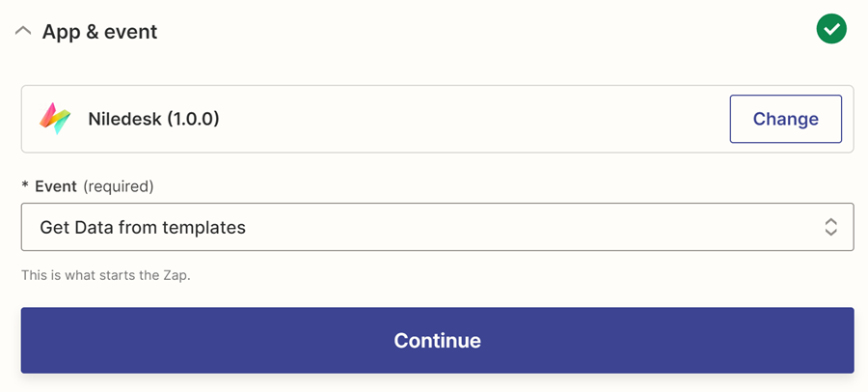Click the version number '(1.0.0)' text
The image size is (868, 392).
click(x=193, y=120)
